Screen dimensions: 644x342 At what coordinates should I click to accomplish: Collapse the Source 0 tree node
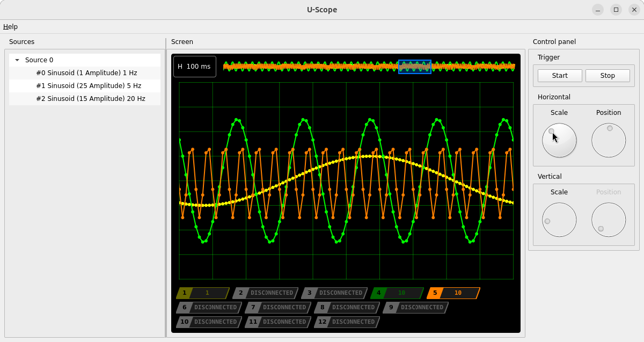click(17, 60)
